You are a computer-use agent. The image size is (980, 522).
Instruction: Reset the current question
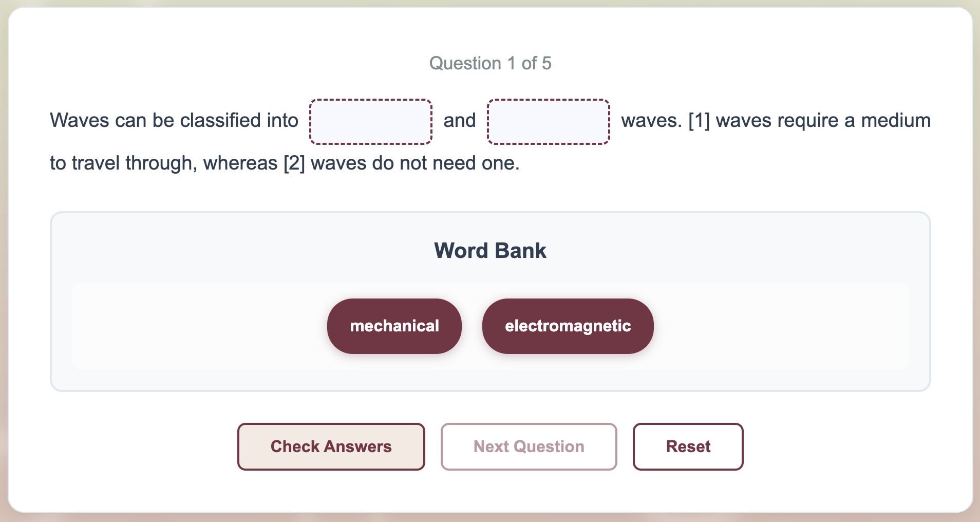click(x=688, y=446)
